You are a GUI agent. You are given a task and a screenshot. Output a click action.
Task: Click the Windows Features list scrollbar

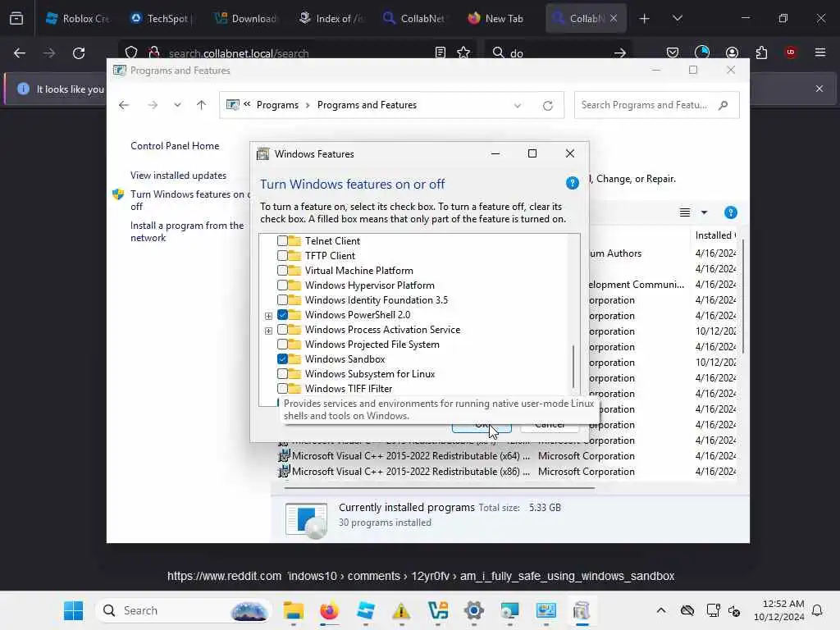[x=573, y=367]
